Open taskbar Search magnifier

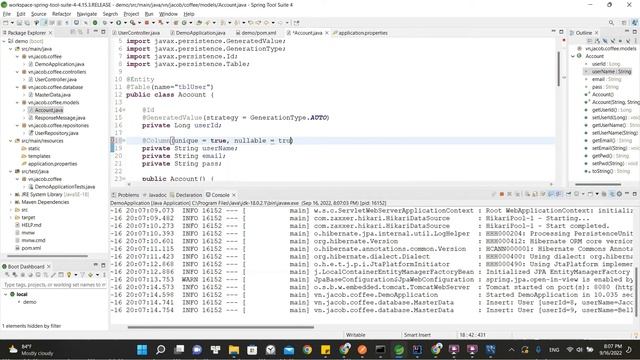coord(160,350)
